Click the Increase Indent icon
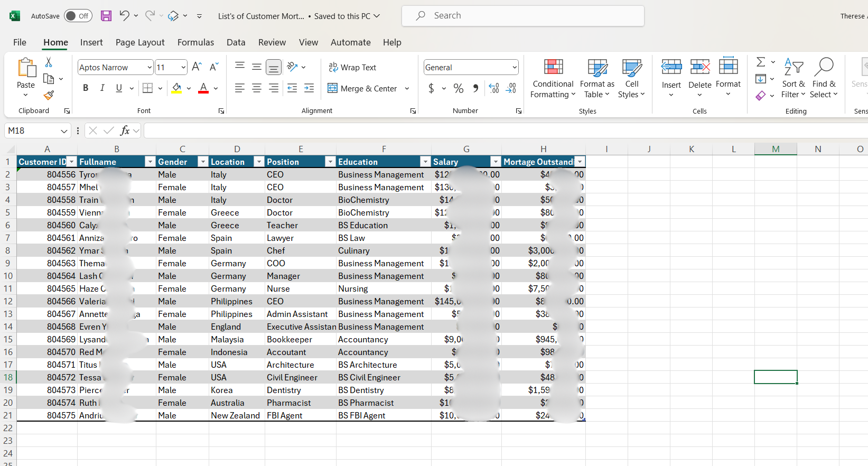This screenshot has height=466, width=868. (x=309, y=88)
